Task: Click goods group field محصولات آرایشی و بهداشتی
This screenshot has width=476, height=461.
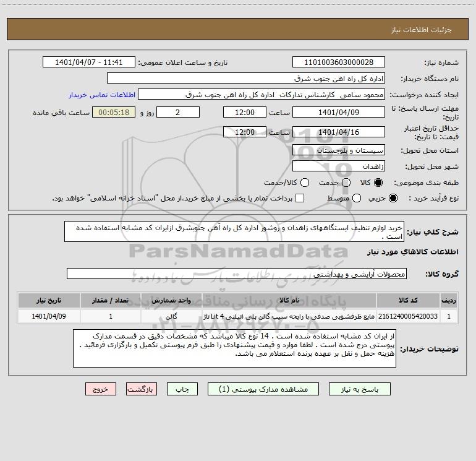Action: (237, 274)
